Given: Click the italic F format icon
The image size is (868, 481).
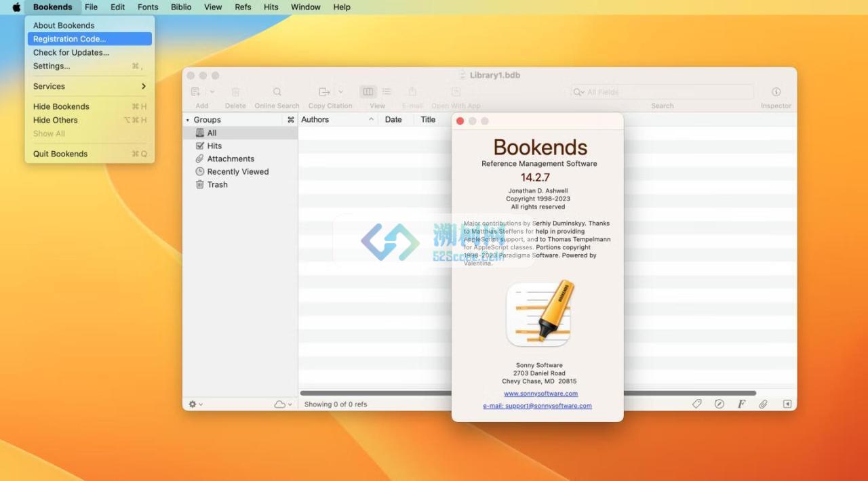Looking at the screenshot, I should point(741,404).
